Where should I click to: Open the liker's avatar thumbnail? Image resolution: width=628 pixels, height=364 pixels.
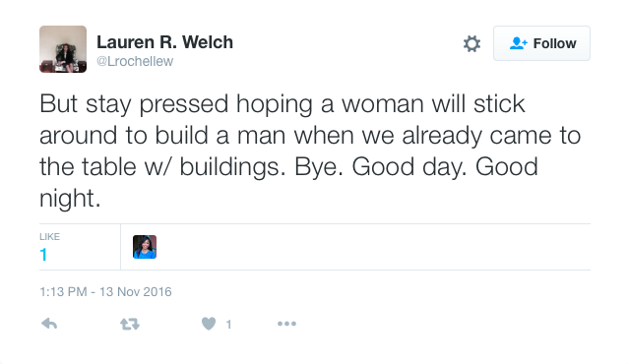click(x=145, y=247)
